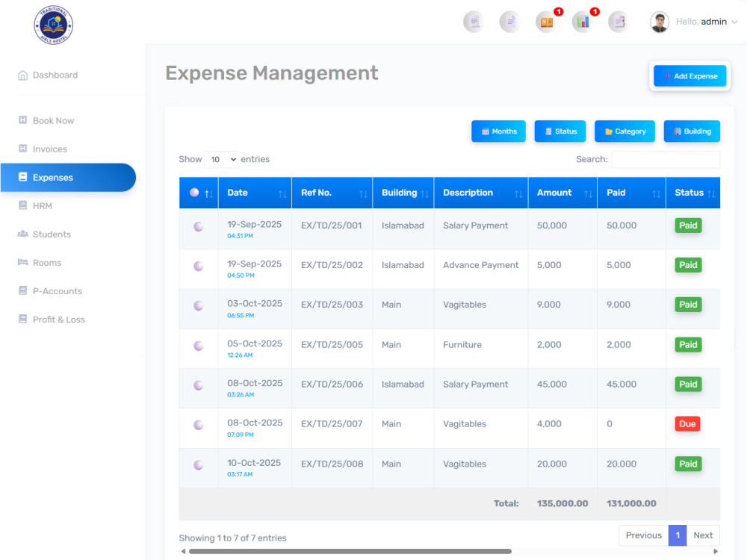Select row circle for EX/TD/25/005

tap(198, 346)
